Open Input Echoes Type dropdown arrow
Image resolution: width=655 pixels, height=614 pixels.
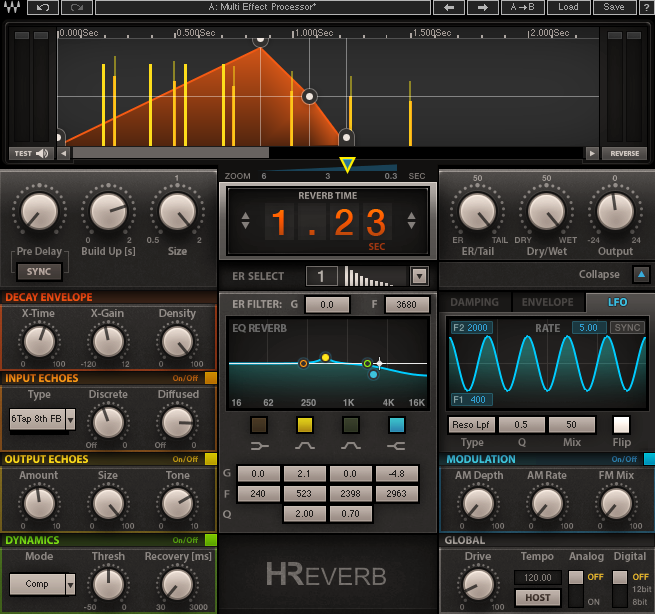click(71, 419)
